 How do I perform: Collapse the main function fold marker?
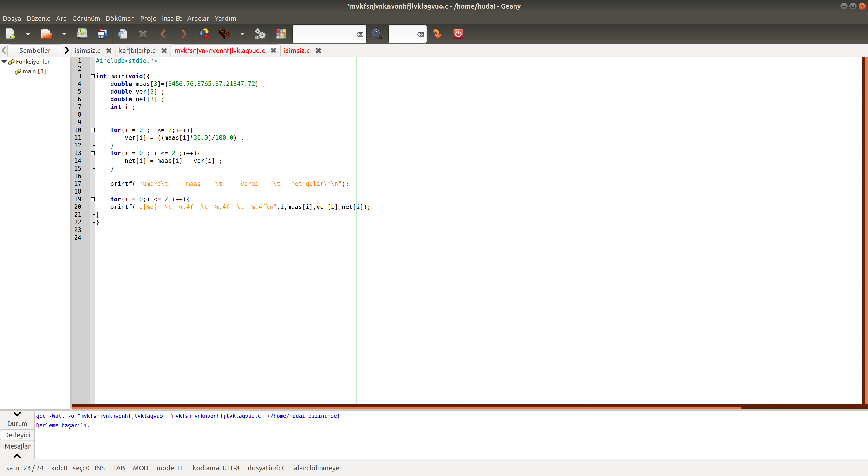point(93,76)
